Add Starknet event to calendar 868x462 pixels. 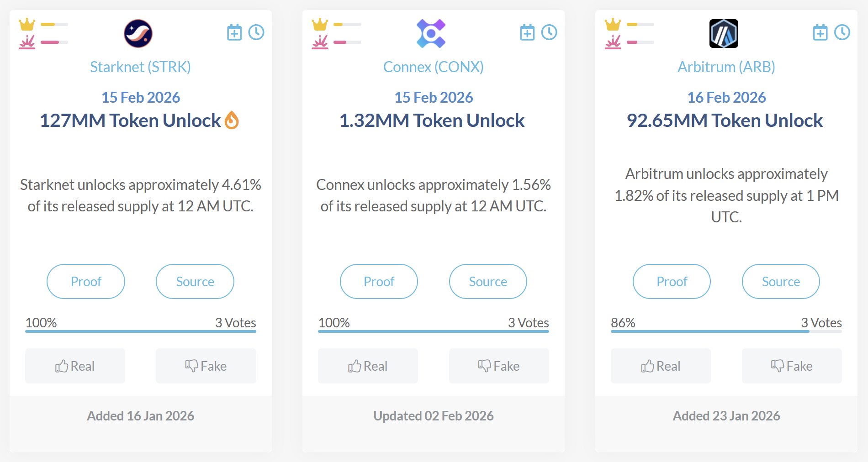[x=234, y=32]
